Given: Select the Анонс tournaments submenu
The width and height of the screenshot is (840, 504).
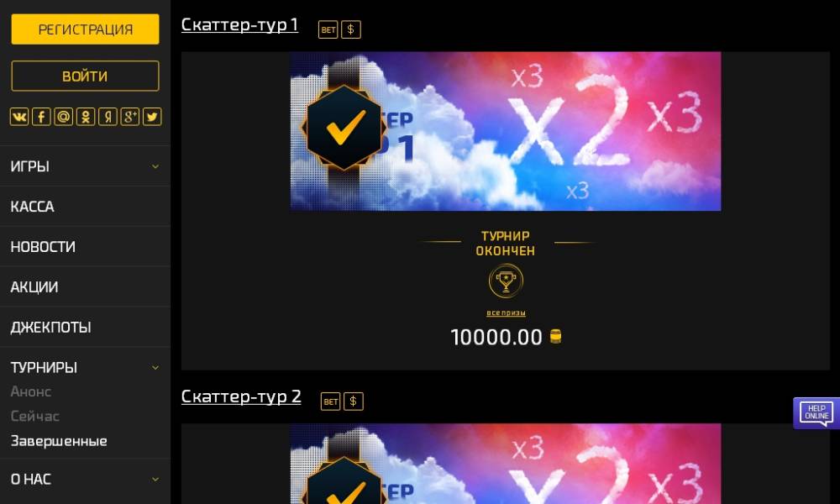Looking at the screenshot, I should 31,391.
